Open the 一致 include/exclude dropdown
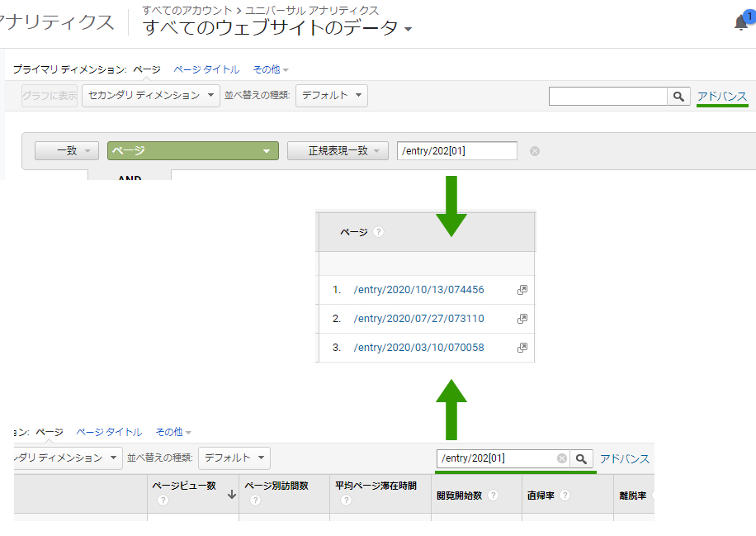The image size is (756, 536). (x=67, y=151)
